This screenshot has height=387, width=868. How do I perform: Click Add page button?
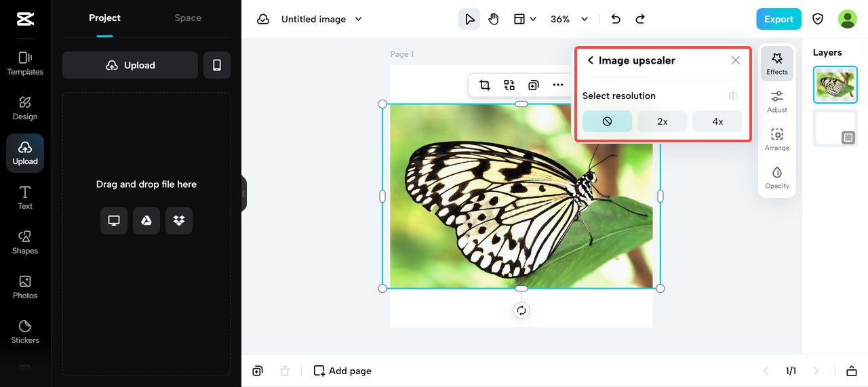342,371
